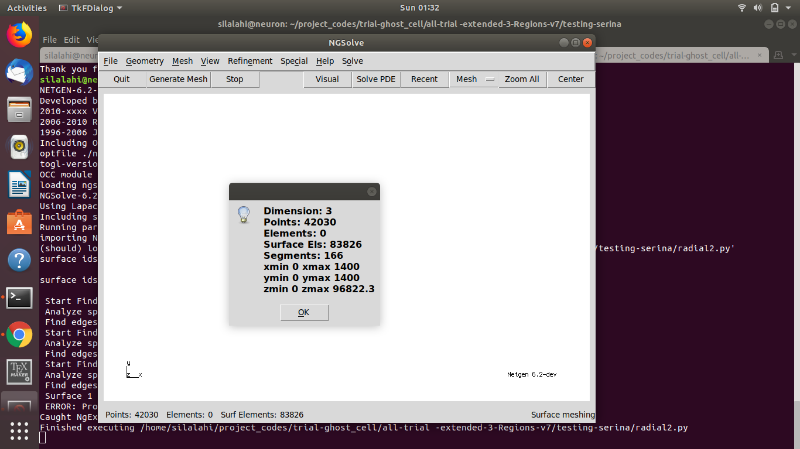
Task: Open Activities overview
Action: 27,8
